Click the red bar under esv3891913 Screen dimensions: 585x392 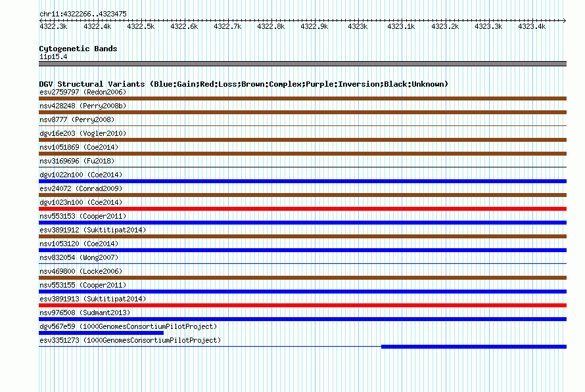pos(302,305)
